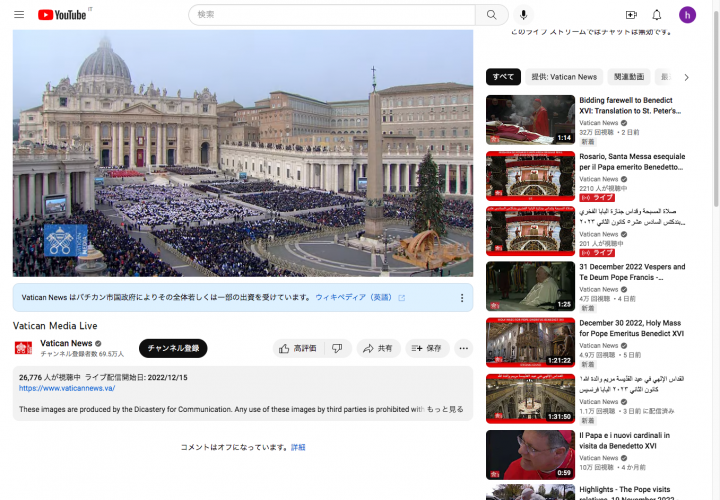Open Rosario, Santa Messa esequiale live thumbnail
Viewport: 720px width, 500px height.
tap(530, 176)
